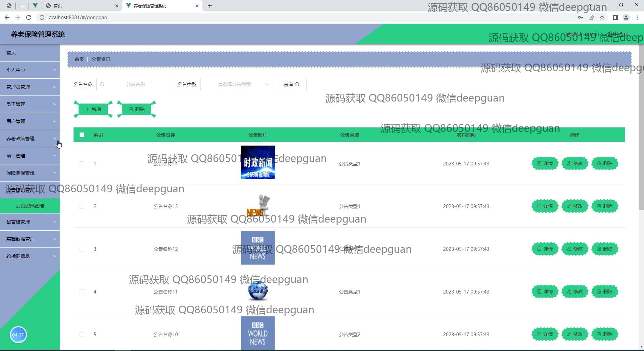Reload the page with browser refresh icon

coord(29,17)
